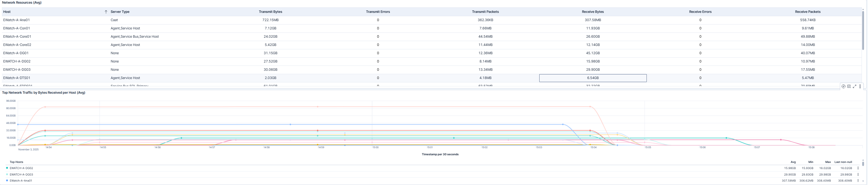This screenshot has width=868, height=185.
Task: Sort the legend by the Min column
Action: coord(810,162)
